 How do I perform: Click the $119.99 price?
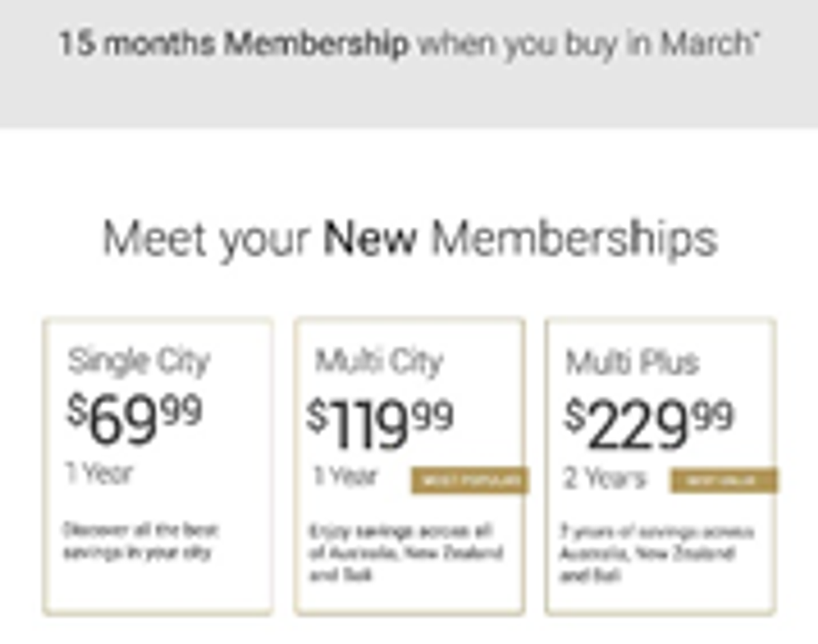(x=380, y=423)
